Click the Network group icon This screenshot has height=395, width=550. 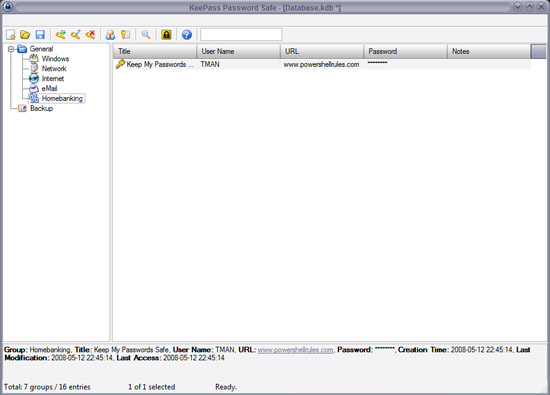click(34, 68)
